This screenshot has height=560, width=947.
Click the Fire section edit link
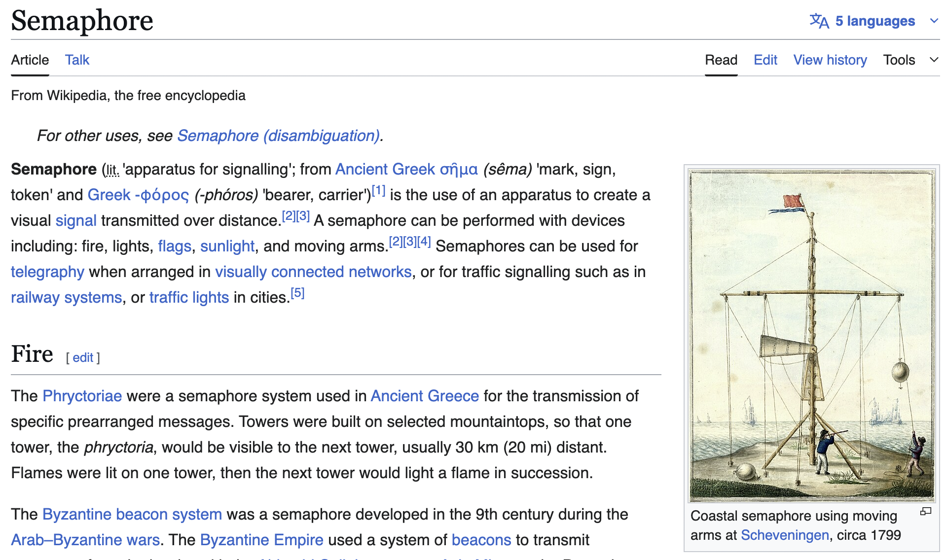pyautogui.click(x=83, y=357)
